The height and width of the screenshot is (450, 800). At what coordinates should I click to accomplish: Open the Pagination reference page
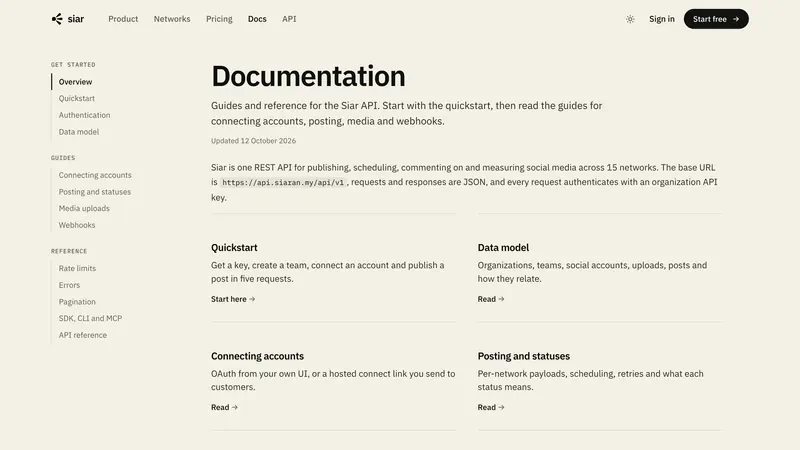coord(77,302)
